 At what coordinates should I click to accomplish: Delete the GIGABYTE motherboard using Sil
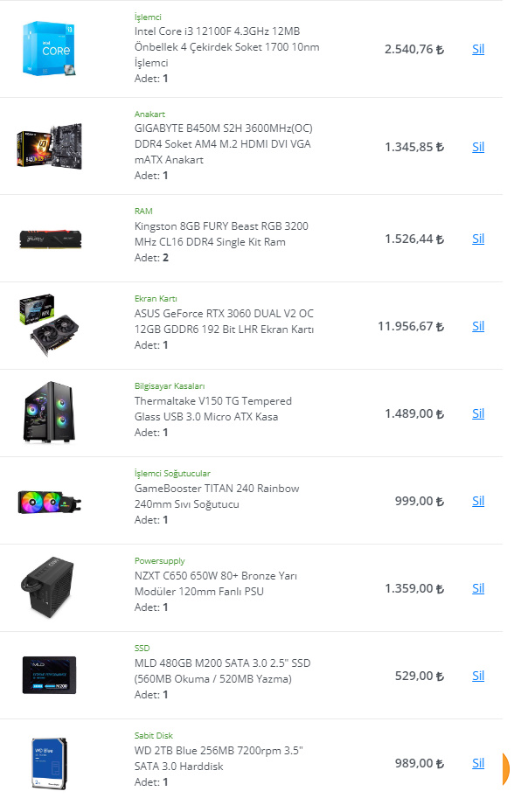point(478,147)
